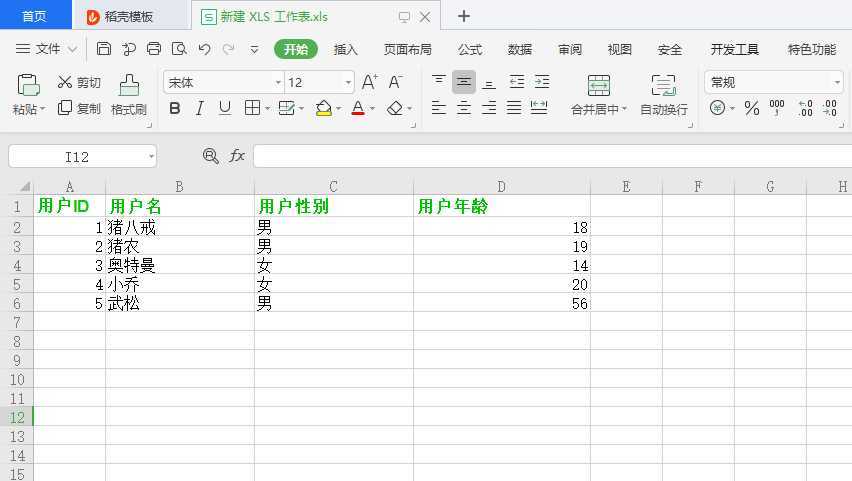852x481 pixels.
Task: Click the eraser clear formatting icon
Action: [x=395, y=108]
